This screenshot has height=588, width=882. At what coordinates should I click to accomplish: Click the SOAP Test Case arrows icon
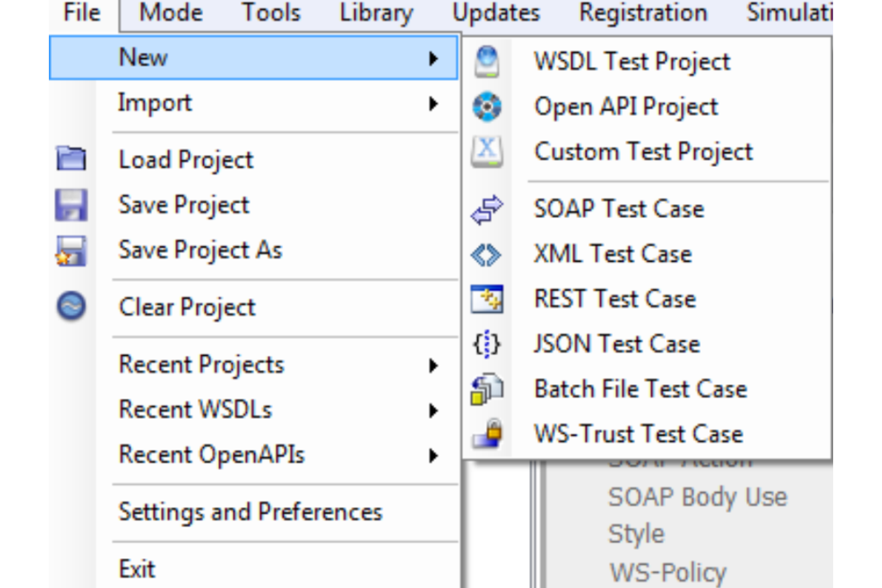click(x=487, y=210)
